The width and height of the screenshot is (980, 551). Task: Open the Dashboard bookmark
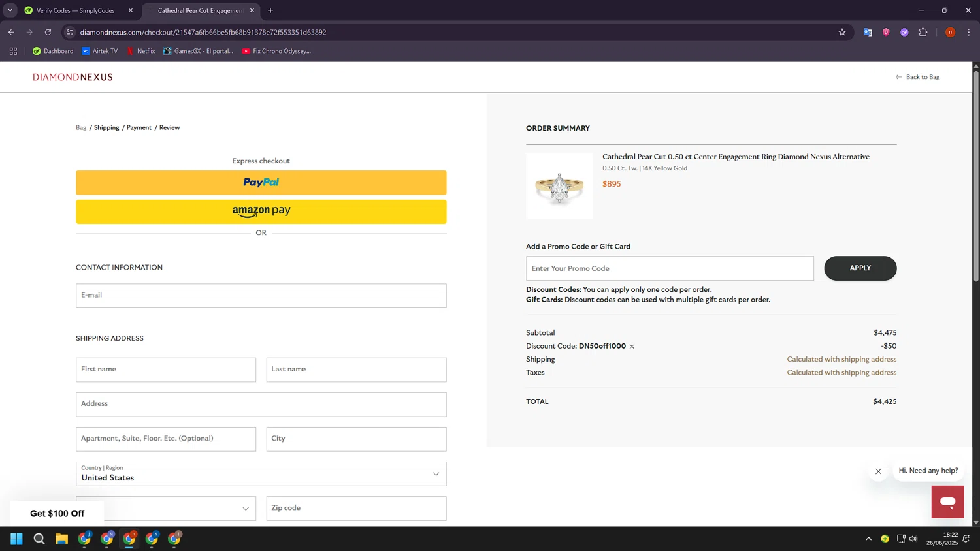coord(53,51)
